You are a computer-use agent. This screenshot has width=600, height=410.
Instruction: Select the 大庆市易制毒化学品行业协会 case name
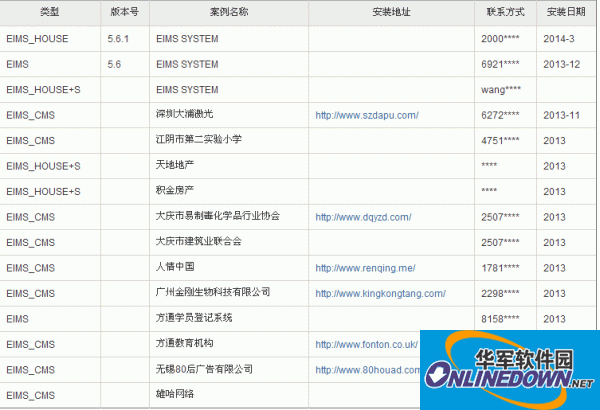(x=218, y=216)
